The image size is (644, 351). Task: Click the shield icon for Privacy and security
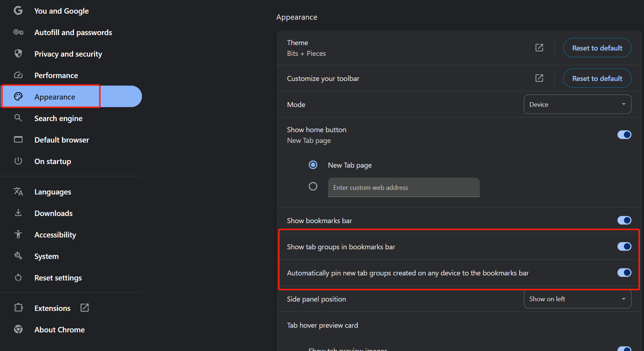coord(18,54)
